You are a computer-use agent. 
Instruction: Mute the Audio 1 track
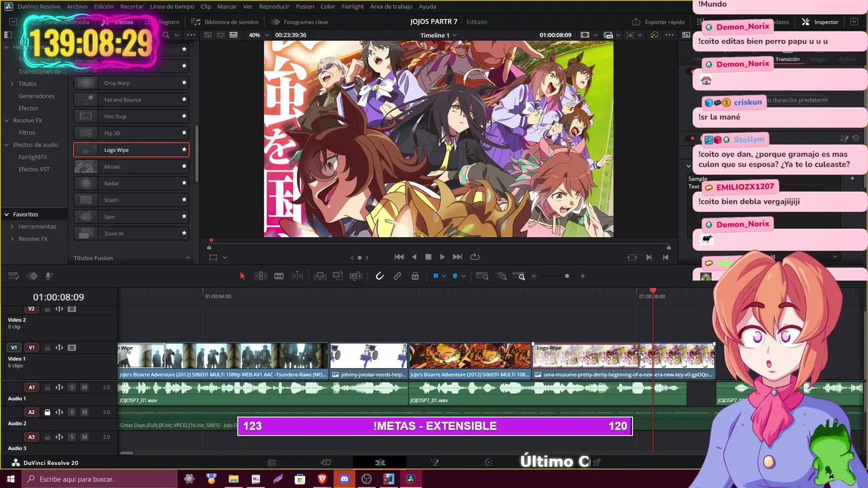[x=84, y=388]
